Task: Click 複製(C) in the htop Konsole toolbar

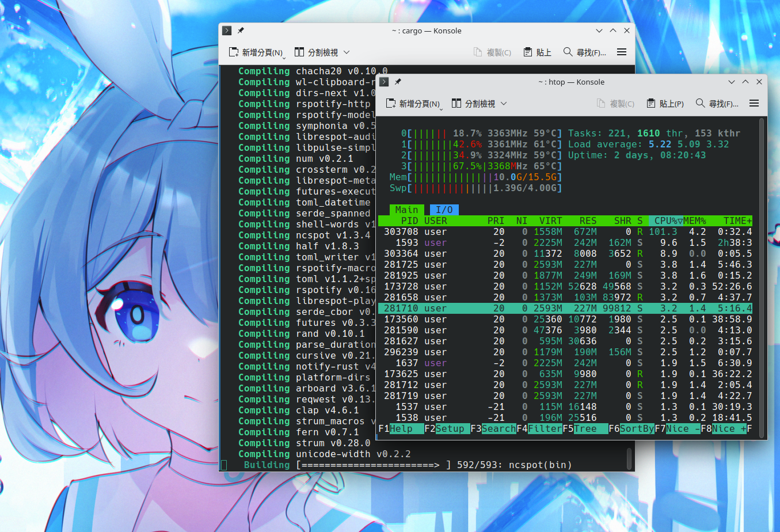Action: coord(615,104)
